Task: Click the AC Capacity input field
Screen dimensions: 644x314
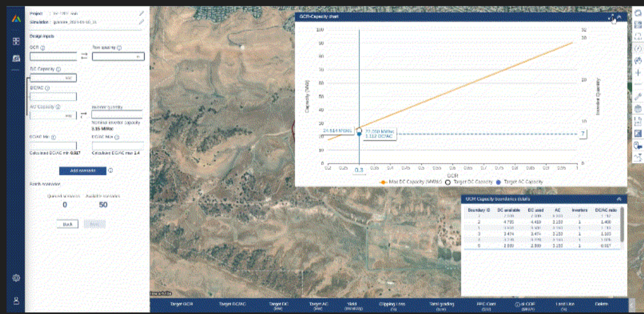Action: (x=53, y=116)
